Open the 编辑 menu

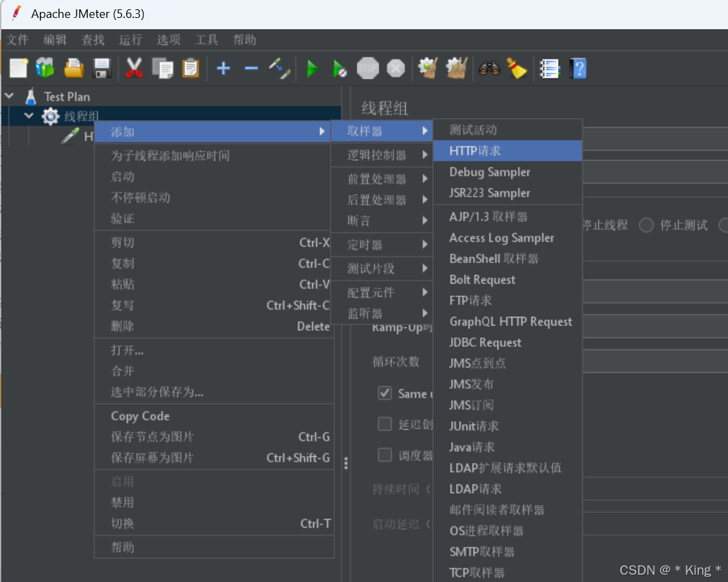55,40
